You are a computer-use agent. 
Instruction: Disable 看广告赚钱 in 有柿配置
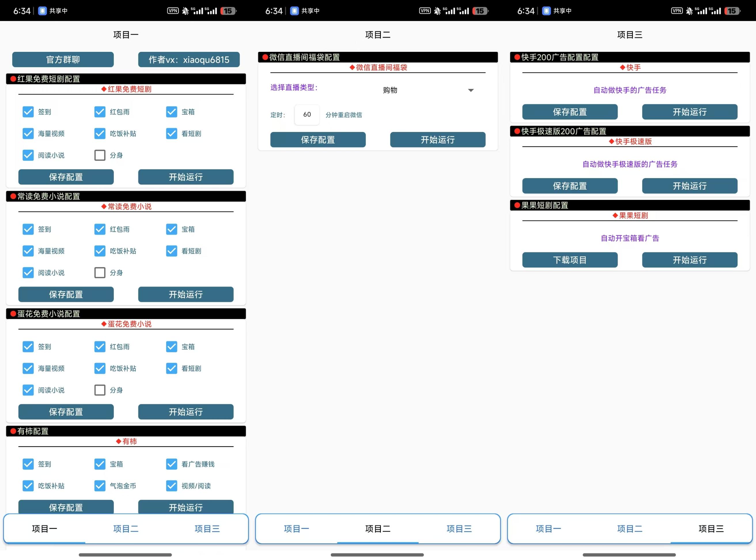click(171, 464)
